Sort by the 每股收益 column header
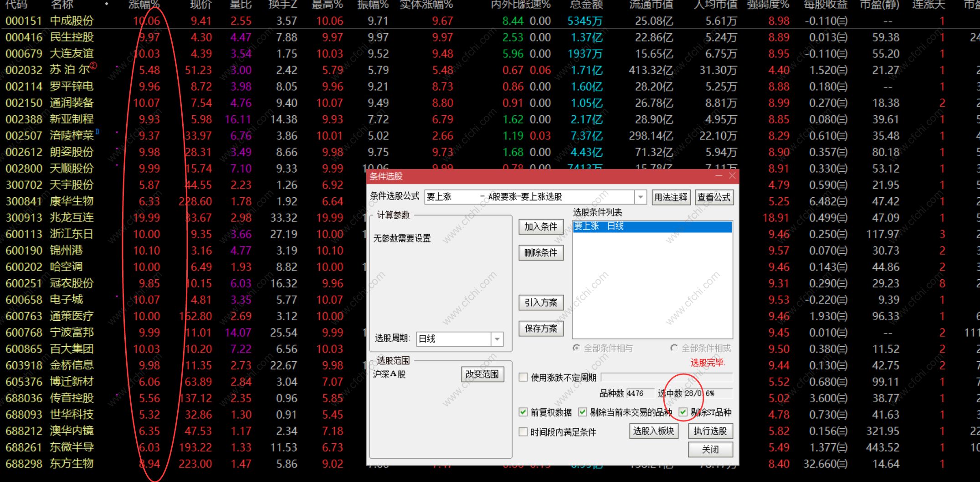 pyautogui.click(x=826, y=5)
